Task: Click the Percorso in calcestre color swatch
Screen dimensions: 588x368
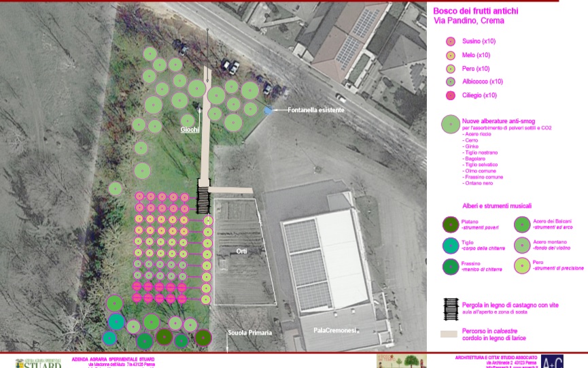Action: [448, 334]
